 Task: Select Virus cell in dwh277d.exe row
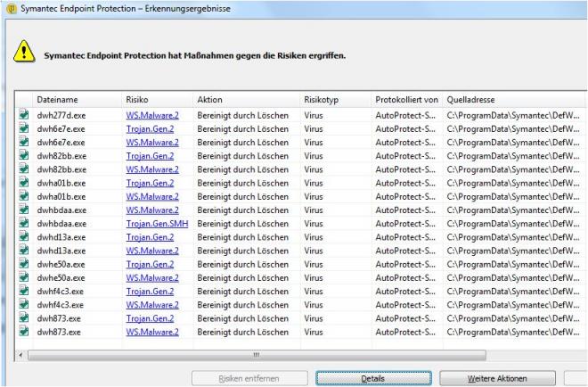pos(314,115)
